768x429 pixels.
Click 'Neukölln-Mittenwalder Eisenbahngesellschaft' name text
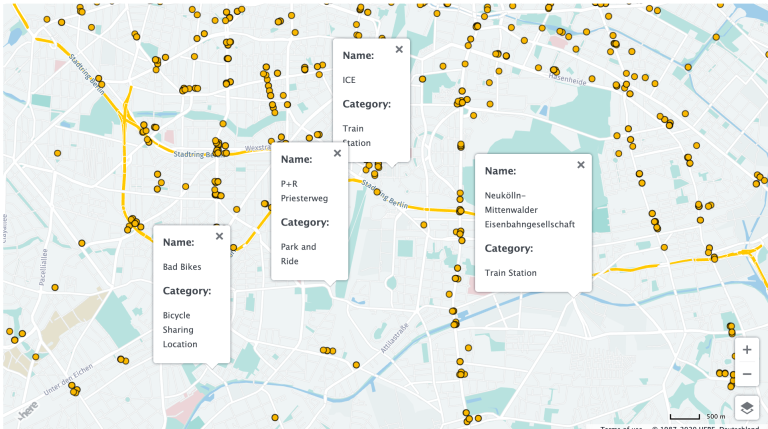coord(529,210)
